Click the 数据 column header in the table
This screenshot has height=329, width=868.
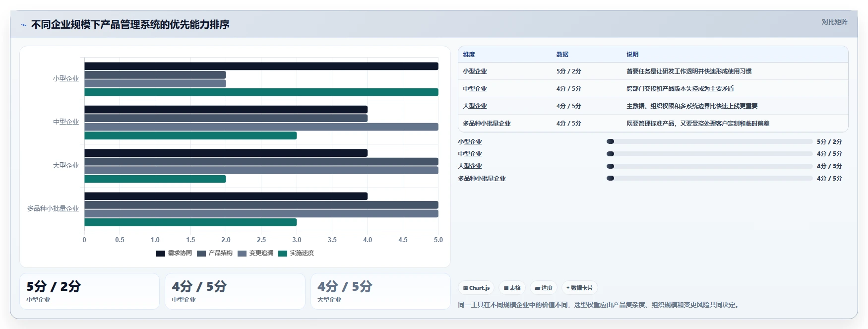[562, 55]
